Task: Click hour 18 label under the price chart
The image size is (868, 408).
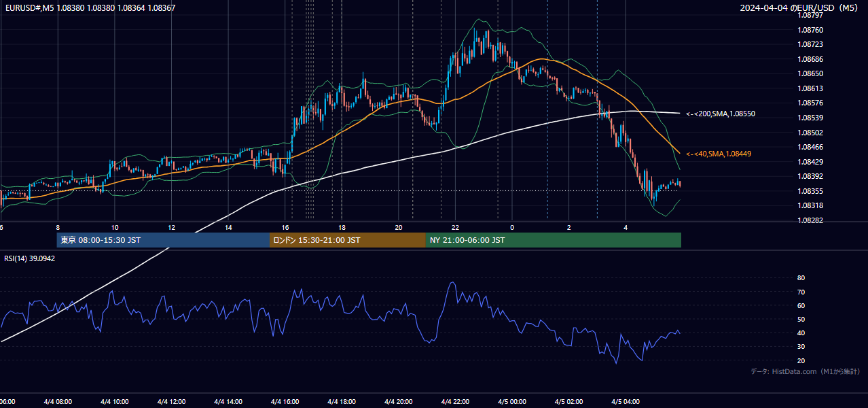Action: coord(342,227)
